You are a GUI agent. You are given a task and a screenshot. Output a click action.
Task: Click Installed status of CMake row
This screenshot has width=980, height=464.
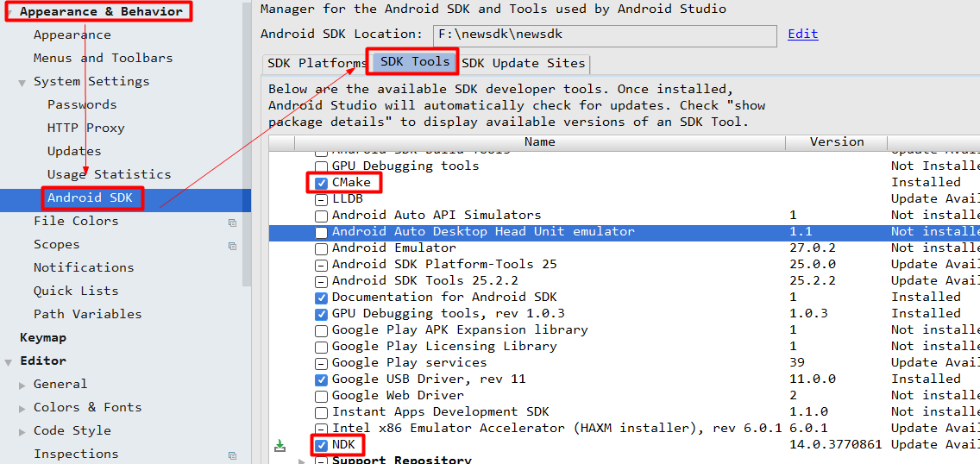coord(926,183)
